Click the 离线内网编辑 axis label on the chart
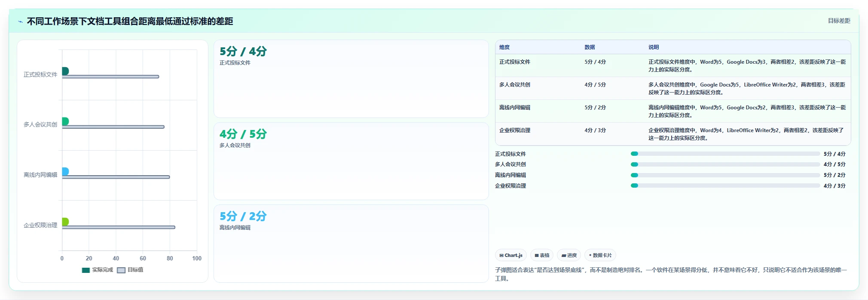This screenshot has height=300, width=868. pos(40,175)
